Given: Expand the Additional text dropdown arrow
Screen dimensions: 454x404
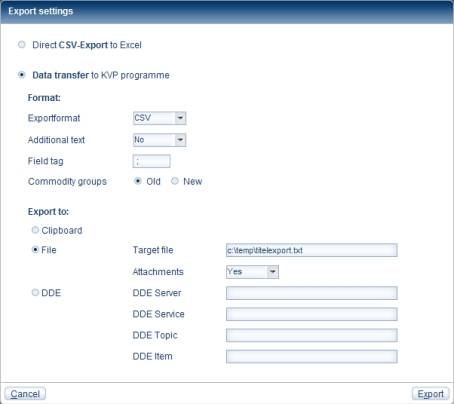Looking at the screenshot, I should (x=180, y=140).
